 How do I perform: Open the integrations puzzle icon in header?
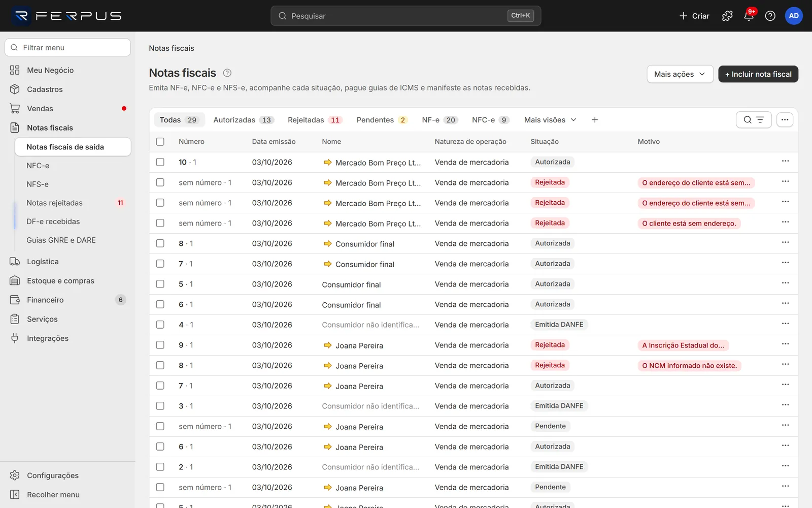pos(727,16)
